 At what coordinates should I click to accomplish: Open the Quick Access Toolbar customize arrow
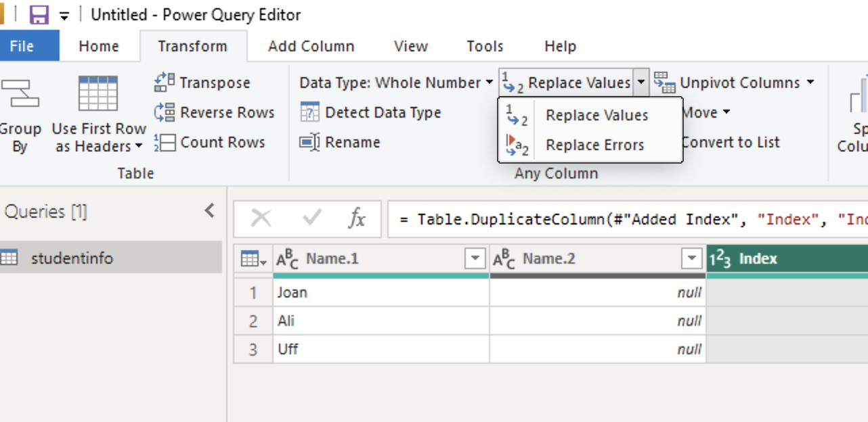(x=65, y=15)
